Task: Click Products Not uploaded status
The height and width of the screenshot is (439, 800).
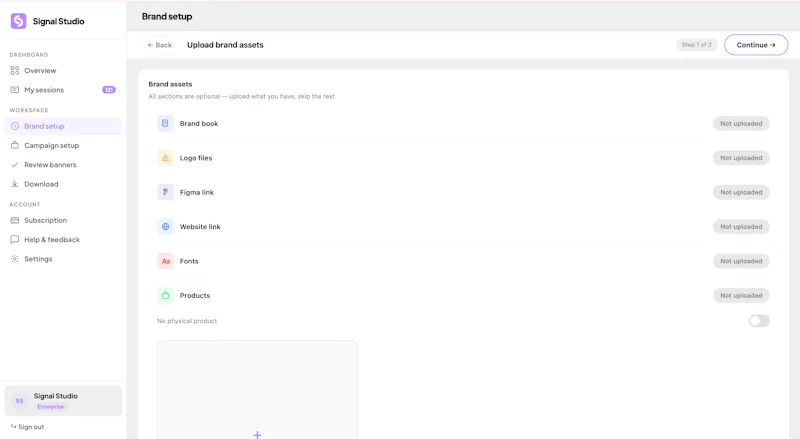Action: (741, 296)
